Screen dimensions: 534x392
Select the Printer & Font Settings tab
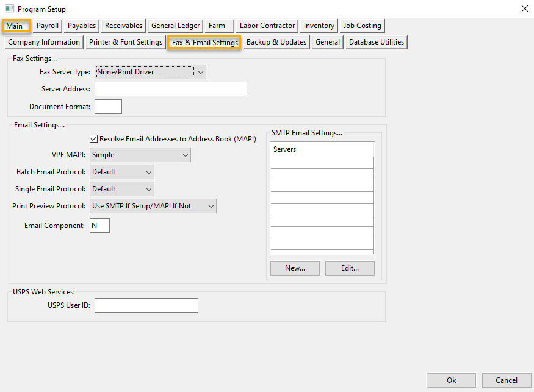[x=126, y=42]
